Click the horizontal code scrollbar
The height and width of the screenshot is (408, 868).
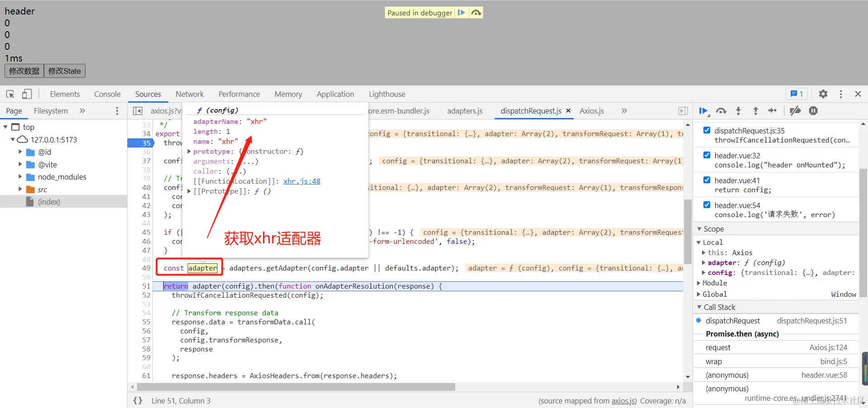(296, 387)
